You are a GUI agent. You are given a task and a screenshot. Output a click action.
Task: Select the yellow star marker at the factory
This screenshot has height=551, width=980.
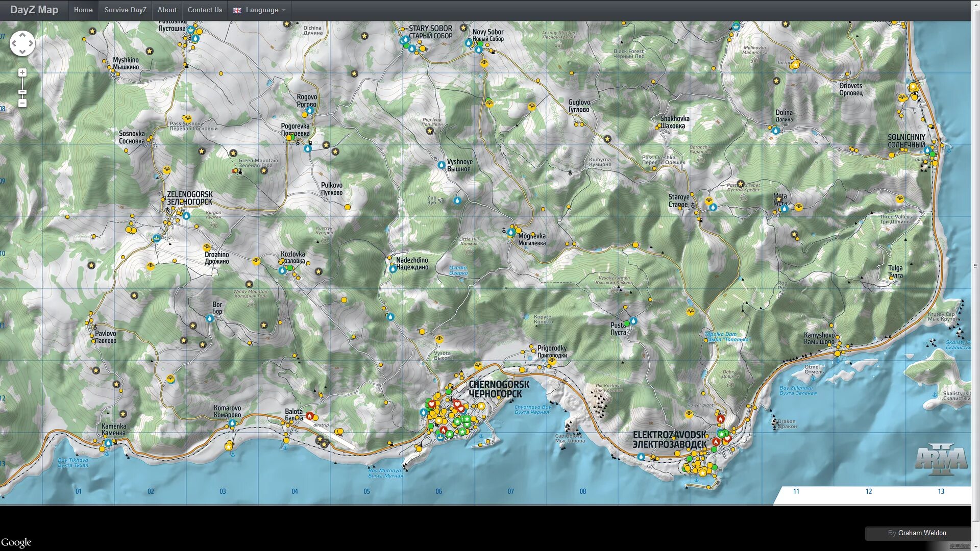point(796,64)
